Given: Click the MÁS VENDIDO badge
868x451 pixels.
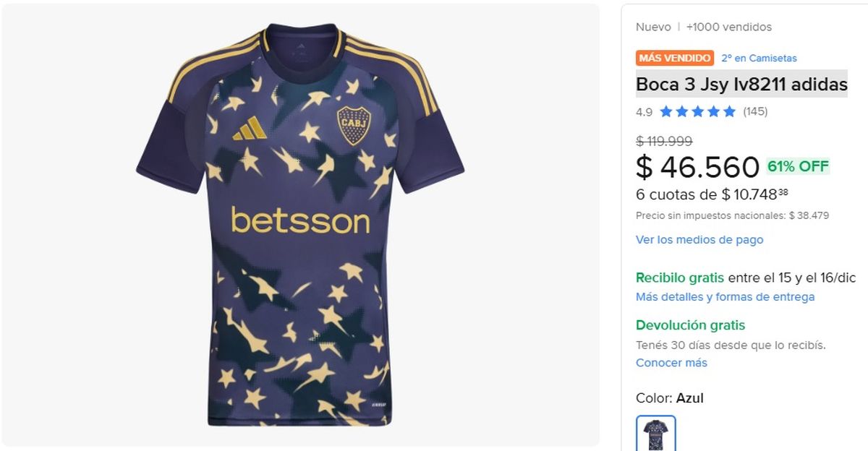Looking at the screenshot, I should coord(675,58).
